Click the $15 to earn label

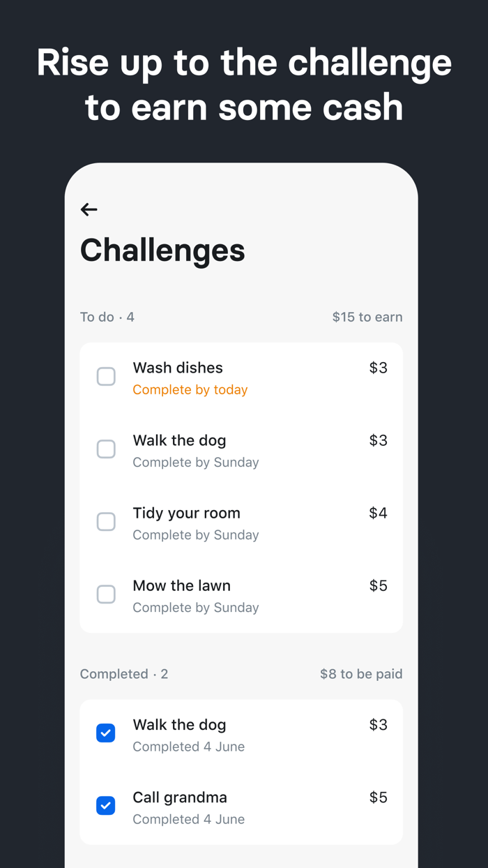coord(367,317)
